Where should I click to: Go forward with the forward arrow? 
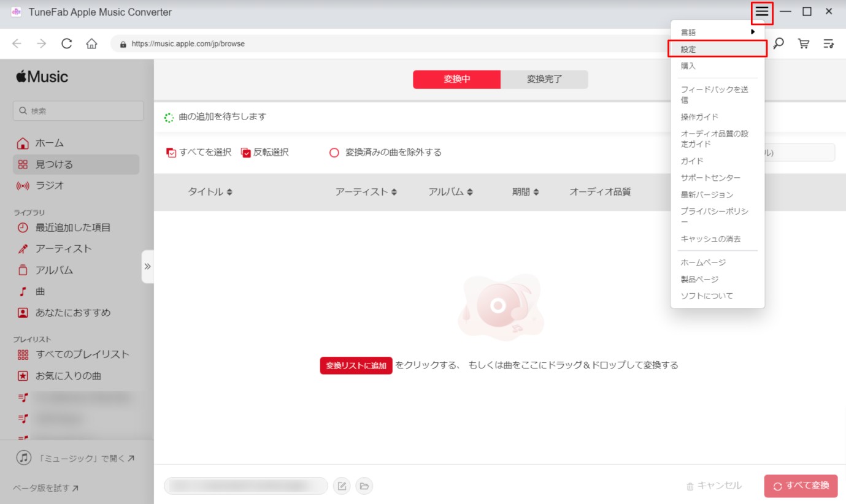42,44
